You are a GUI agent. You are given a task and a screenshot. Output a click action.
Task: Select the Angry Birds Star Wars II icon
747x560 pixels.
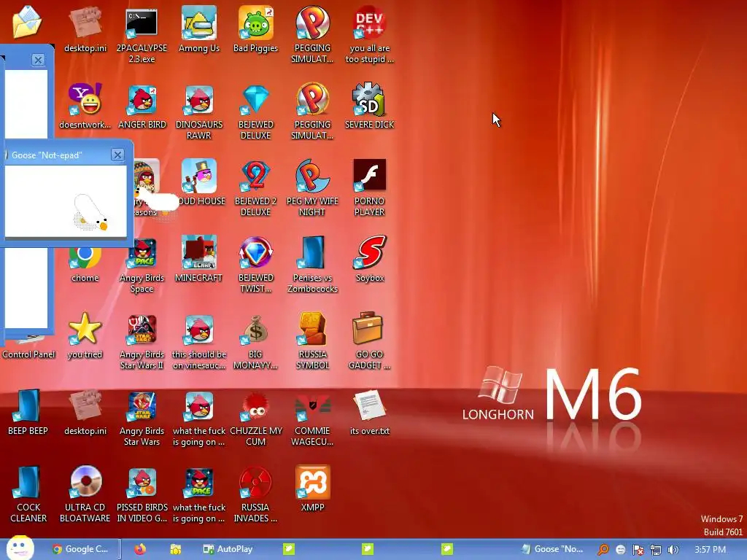pos(142,330)
